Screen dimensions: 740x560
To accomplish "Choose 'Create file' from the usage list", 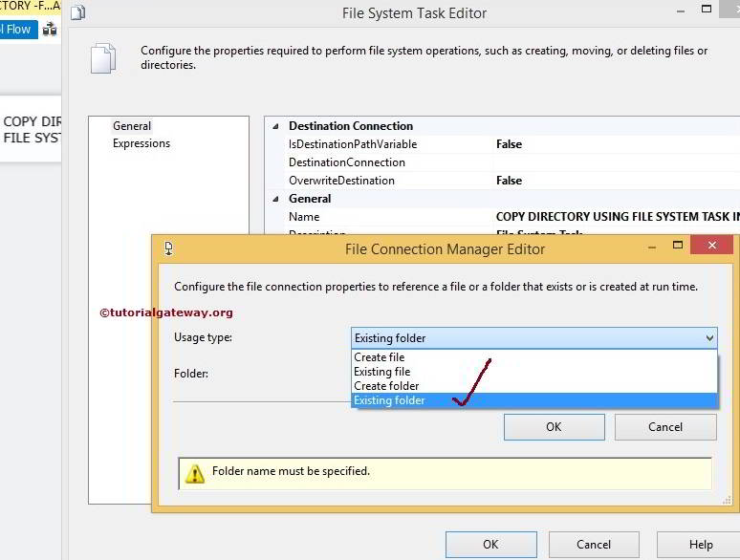I will (380, 357).
